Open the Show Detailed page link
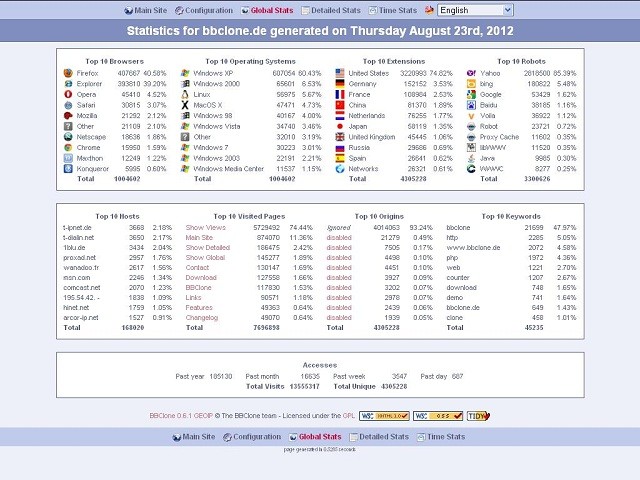640x480 pixels. click(x=208, y=247)
